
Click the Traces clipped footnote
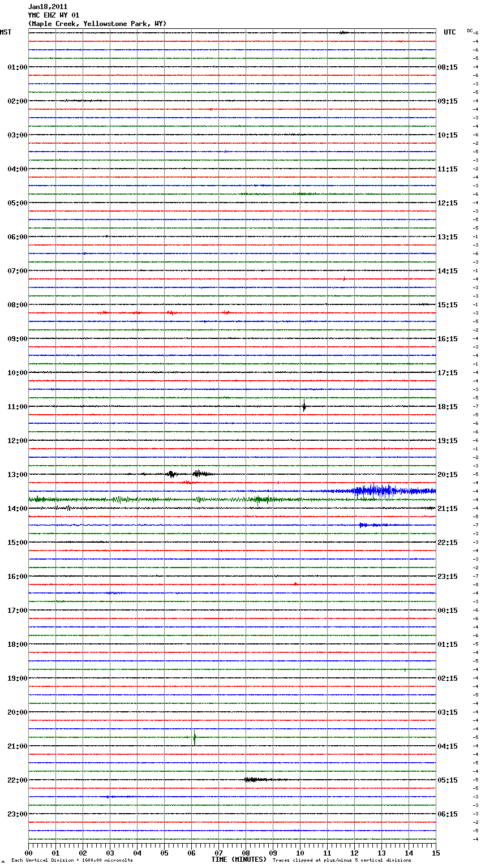coord(342,861)
